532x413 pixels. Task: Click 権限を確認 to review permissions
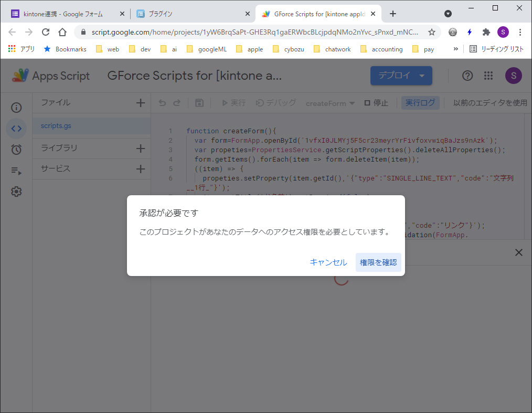378,262
